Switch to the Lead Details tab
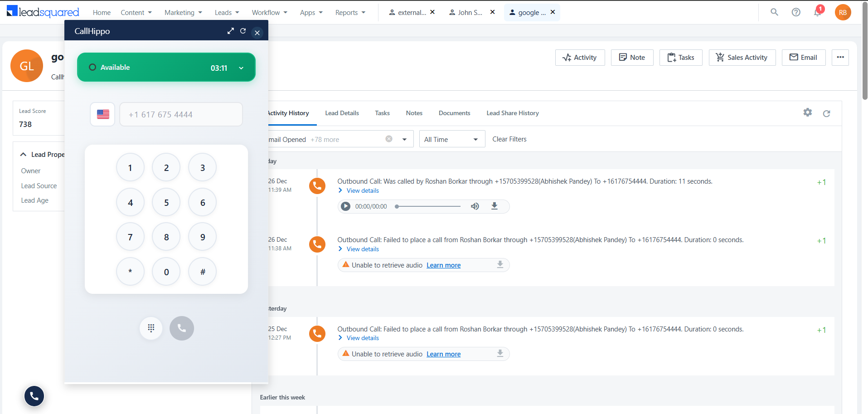The height and width of the screenshot is (414, 868). [342, 113]
